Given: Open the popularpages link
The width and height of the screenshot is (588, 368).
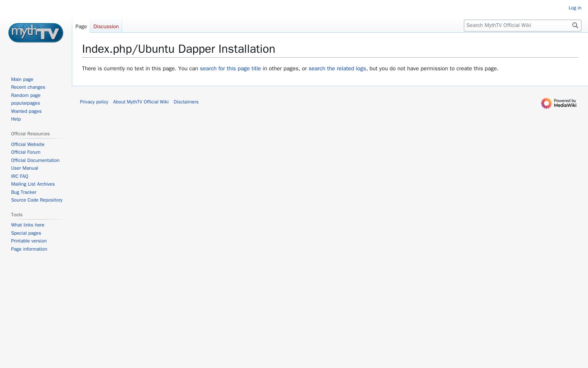Looking at the screenshot, I should click(25, 103).
